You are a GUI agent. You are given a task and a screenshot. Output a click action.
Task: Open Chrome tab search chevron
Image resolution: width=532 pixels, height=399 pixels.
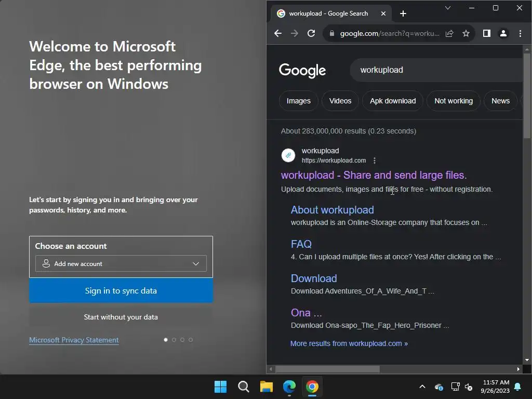(448, 8)
